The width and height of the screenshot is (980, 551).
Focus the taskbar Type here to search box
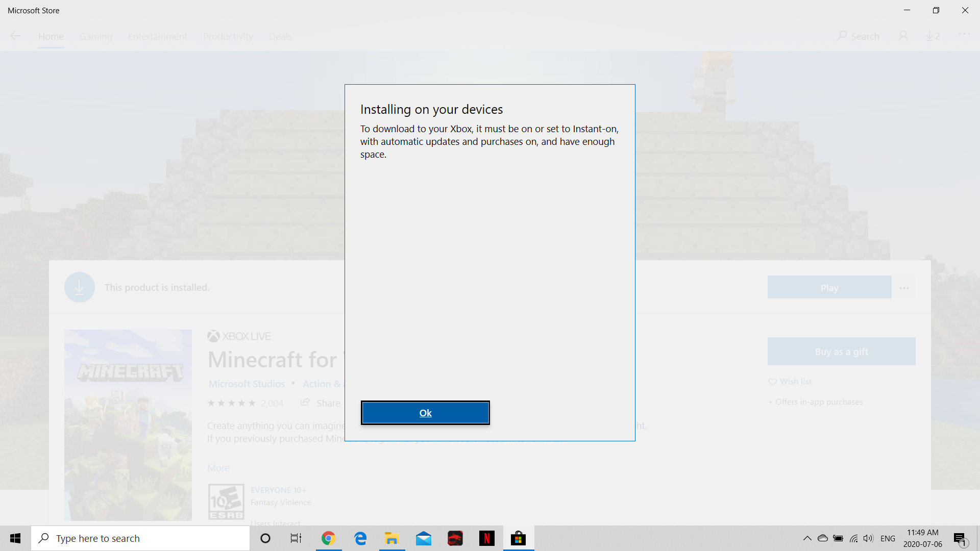[140, 538]
